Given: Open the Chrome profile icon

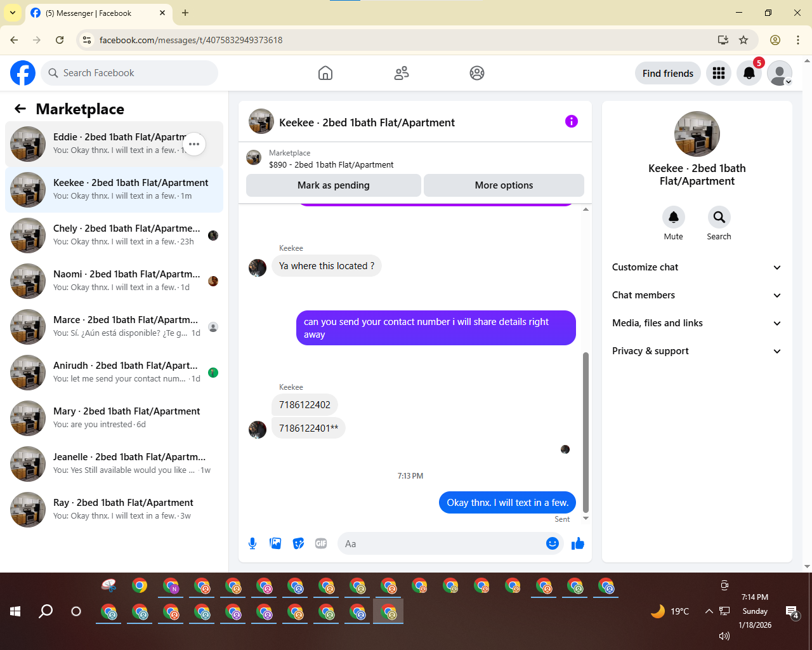Looking at the screenshot, I should 775,40.
